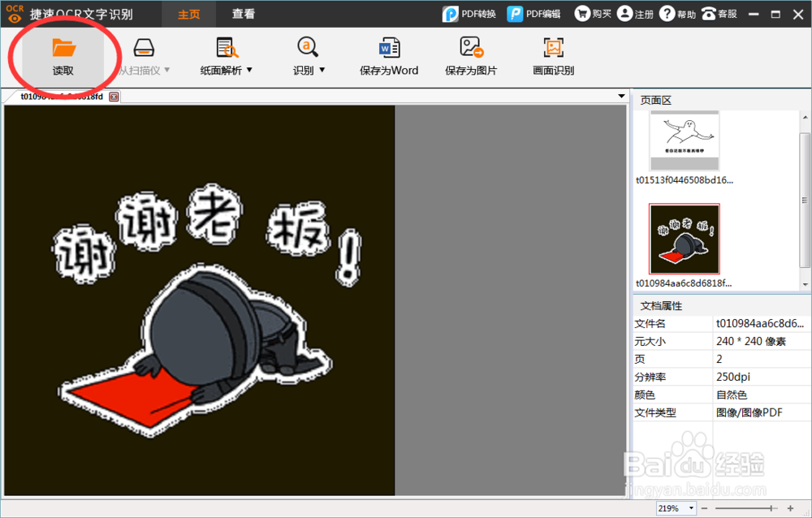This screenshot has height=518, width=812.
Task: Click the 客服 phone icon
Action: [x=708, y=14]
